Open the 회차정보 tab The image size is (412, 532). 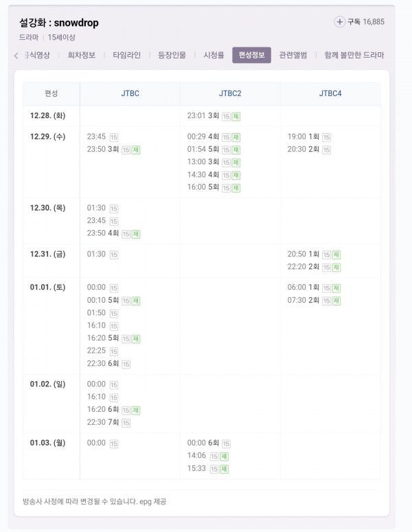point(82,56)
